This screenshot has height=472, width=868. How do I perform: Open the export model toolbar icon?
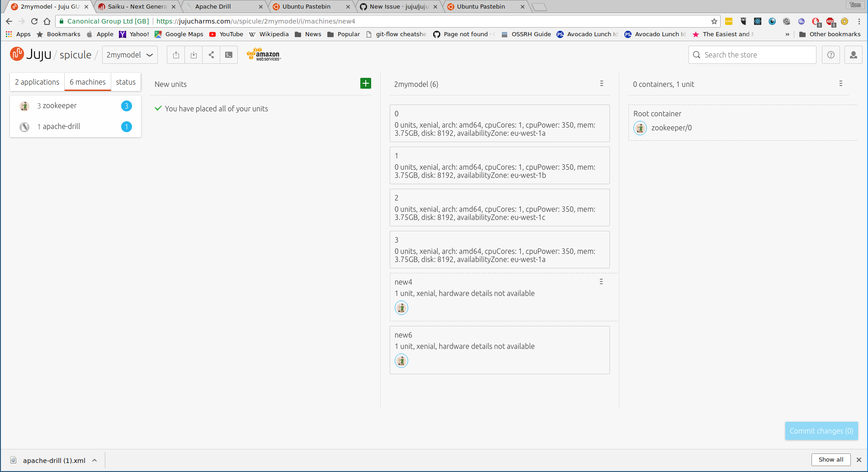click(176, 55)
